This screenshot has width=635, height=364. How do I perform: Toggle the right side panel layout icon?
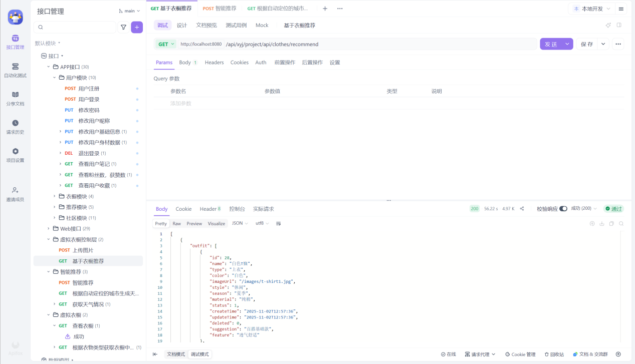click(x=619, y=25)
